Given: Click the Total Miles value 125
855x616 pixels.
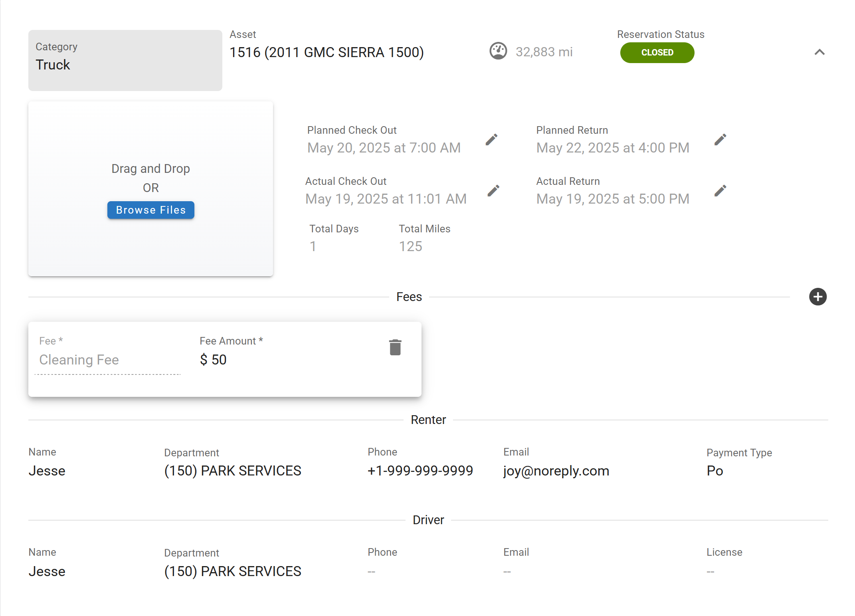Looking at the screenshot, I should [410, 246].
